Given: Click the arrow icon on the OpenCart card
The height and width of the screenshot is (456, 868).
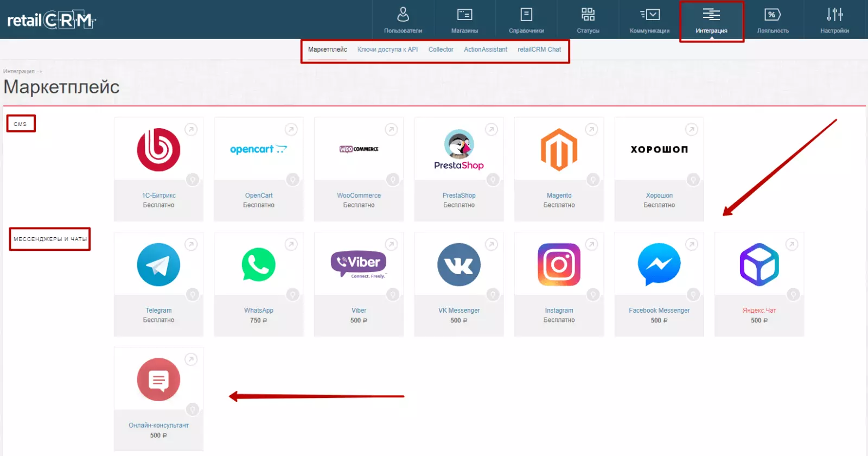Looking at the screenshot, I should [291, 130].
